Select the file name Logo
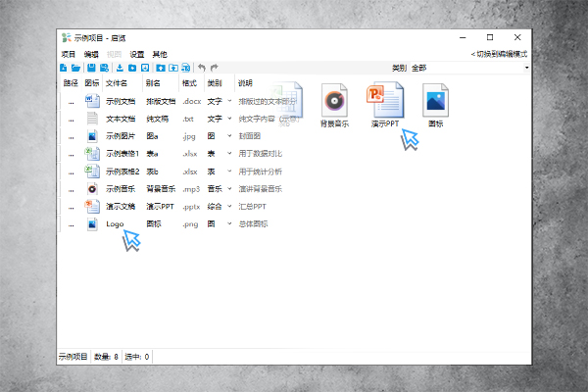 coord(115,224)
